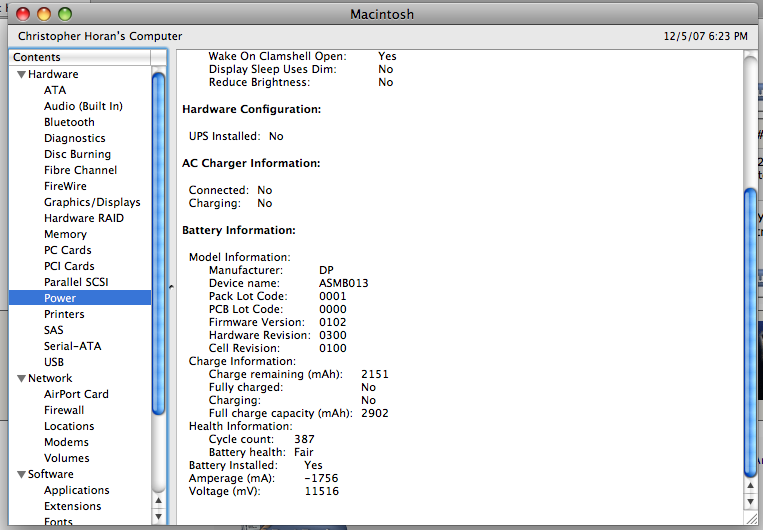Screen dimensions: 763x530
Task: Select Modems entry
Action: click(x=66, y=442)
